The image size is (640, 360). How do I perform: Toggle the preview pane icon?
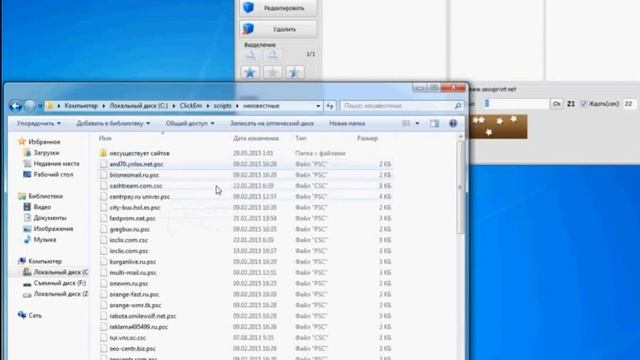click(434, 123)
